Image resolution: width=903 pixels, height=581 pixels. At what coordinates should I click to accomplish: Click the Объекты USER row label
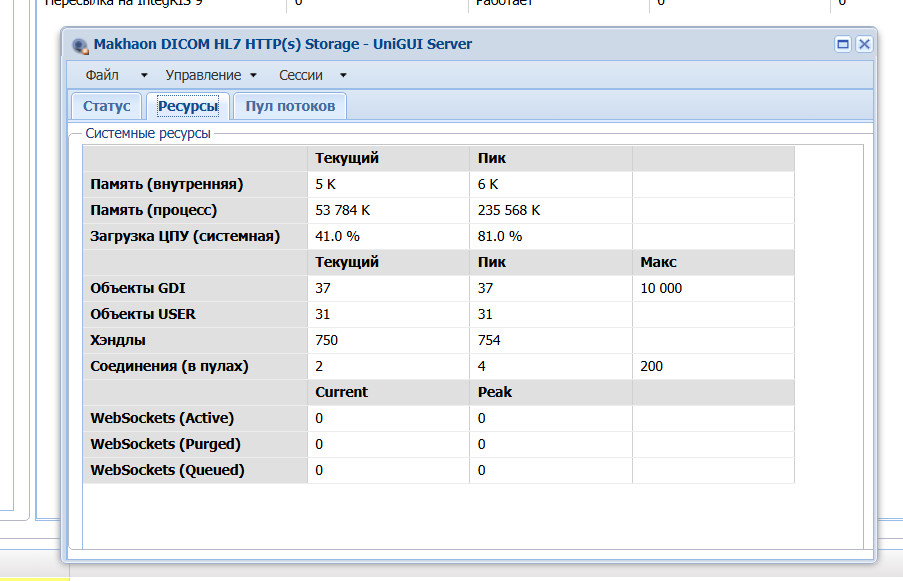coord(143,314)
